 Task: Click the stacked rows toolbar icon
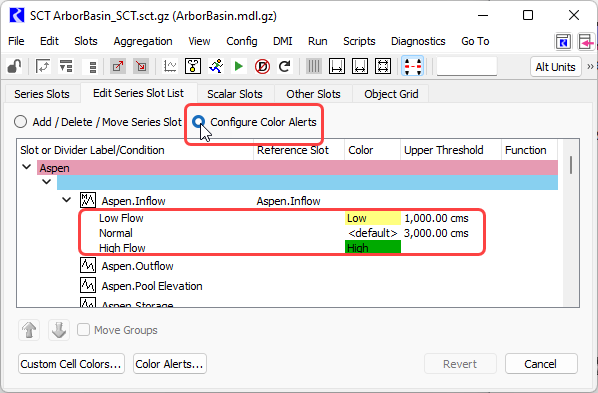pos(92,67)
